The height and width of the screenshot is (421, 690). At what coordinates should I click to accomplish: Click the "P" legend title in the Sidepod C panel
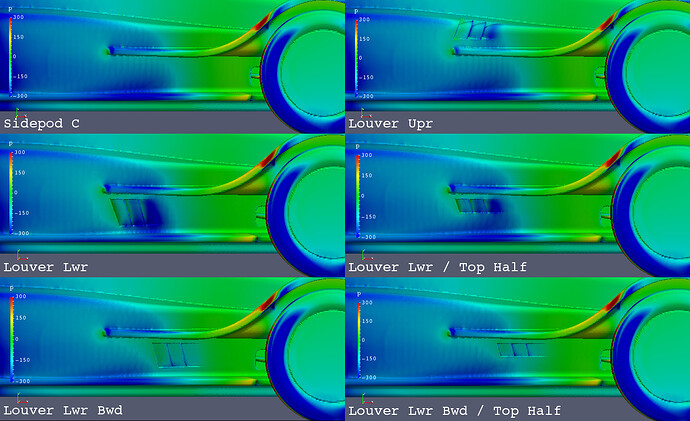coord(10,9)
